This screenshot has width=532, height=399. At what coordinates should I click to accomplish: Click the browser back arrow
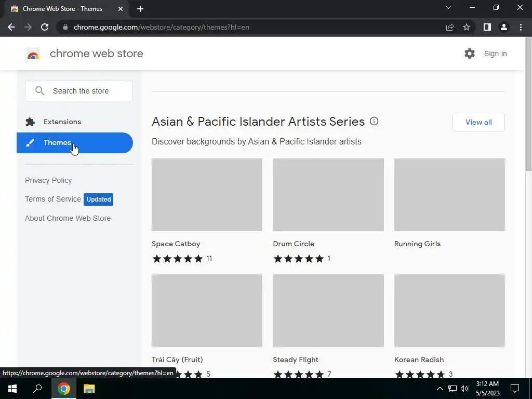(x=11, y=27)
